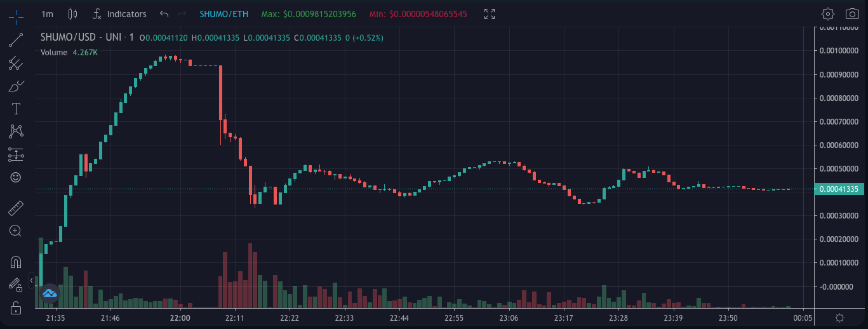The height and width of the screenshot is (329, 868).
Task: Click the 0.00020000 price axis label
Action: click(839, 239)
